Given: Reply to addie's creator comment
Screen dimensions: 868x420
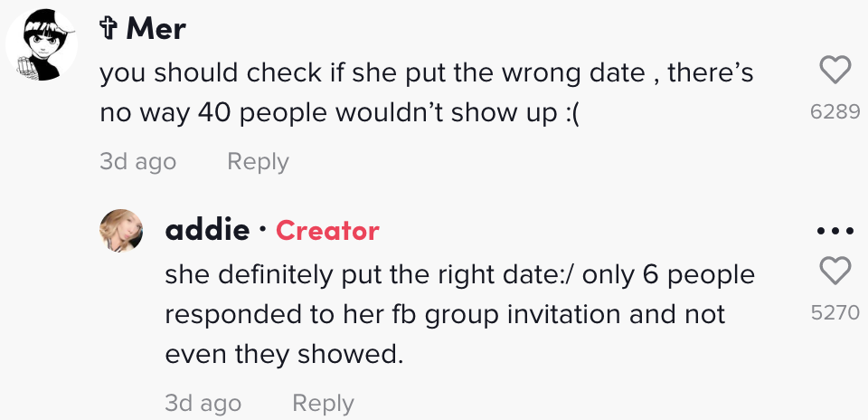Looking at the screenshot, I should click(324, 403).
